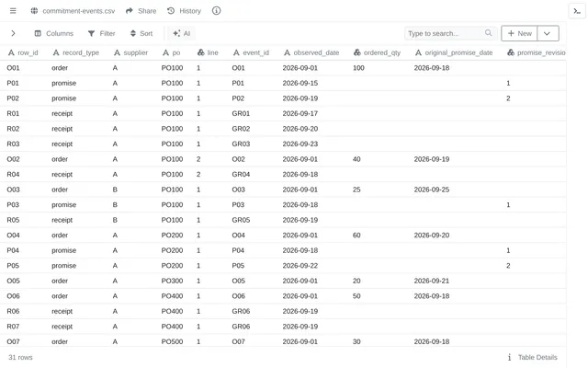Select po cell PO300

coord(172,281)
